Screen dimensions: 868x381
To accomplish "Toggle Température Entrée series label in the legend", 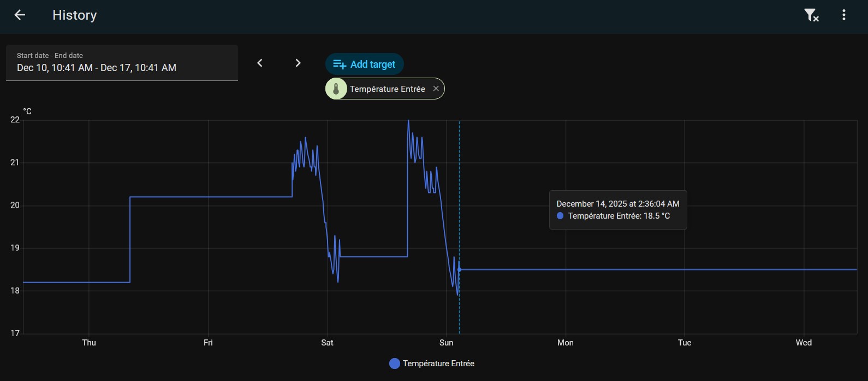I will pos(438,364).
